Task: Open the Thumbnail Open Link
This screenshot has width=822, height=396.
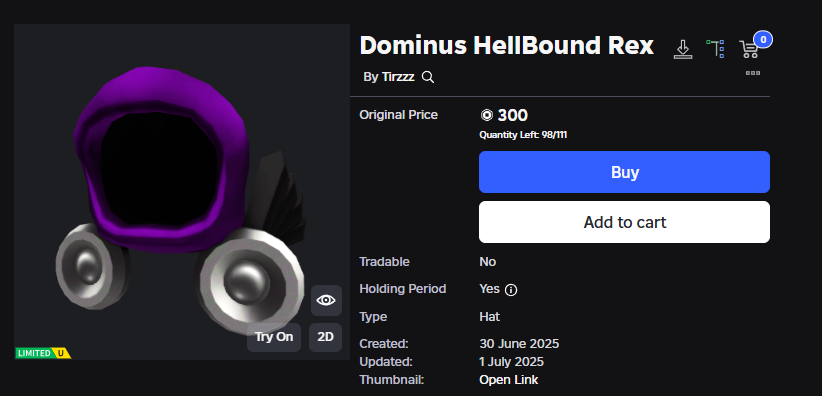Action: point(509,380)
